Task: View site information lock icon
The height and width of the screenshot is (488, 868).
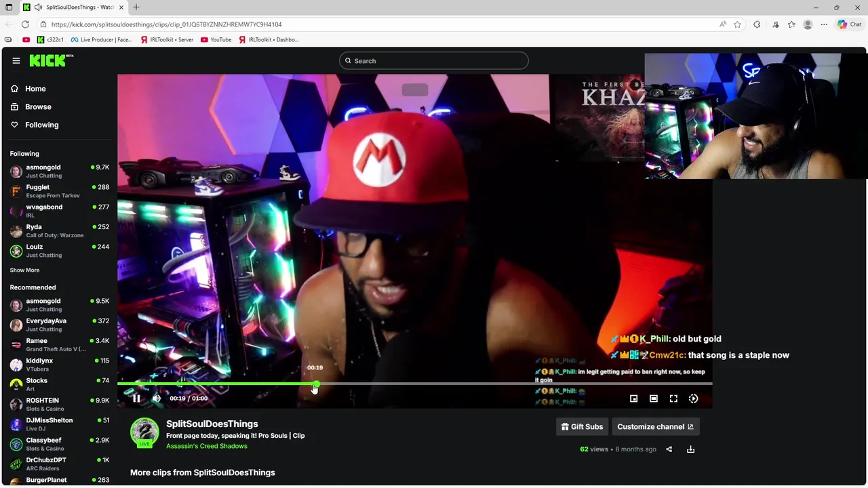Action: pos(43,24)
